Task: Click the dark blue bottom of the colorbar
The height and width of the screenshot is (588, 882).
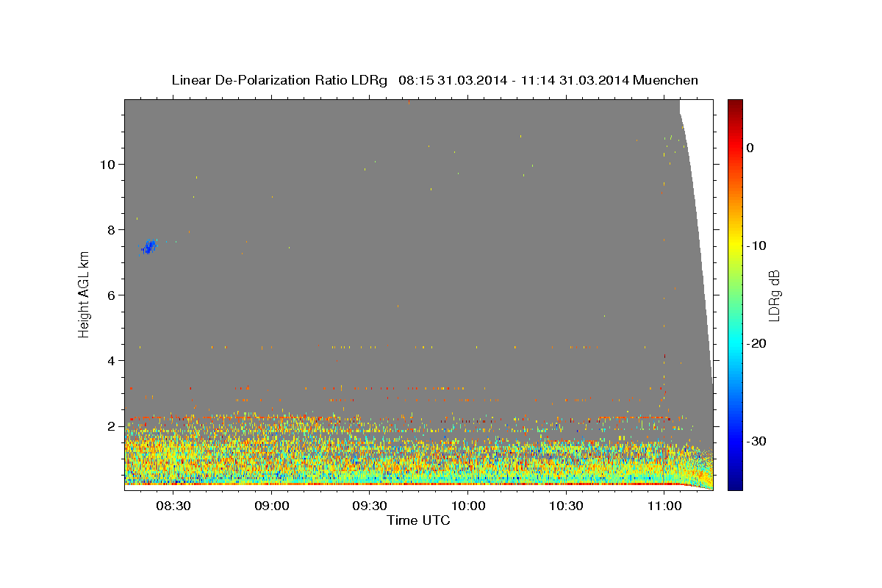Action: [734, 483]
